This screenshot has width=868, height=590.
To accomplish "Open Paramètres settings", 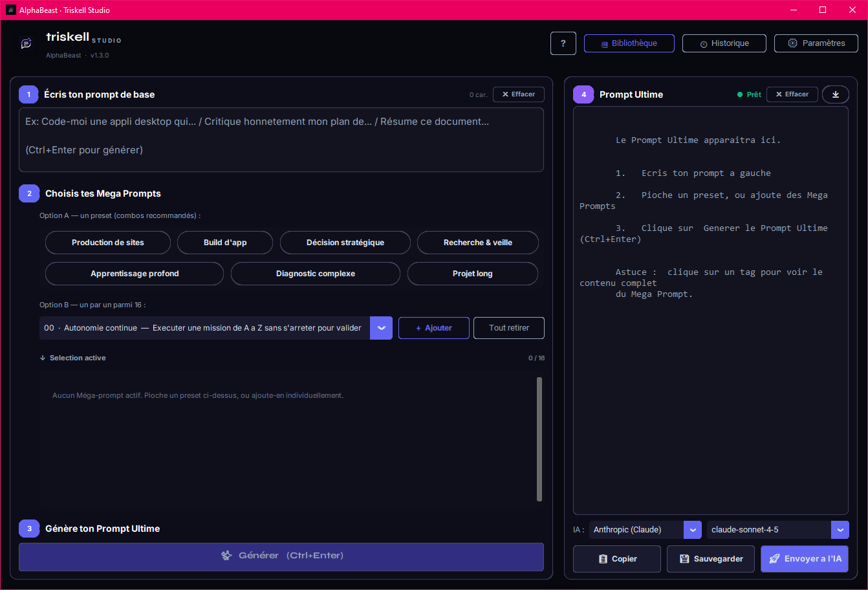I will point(816,43).
